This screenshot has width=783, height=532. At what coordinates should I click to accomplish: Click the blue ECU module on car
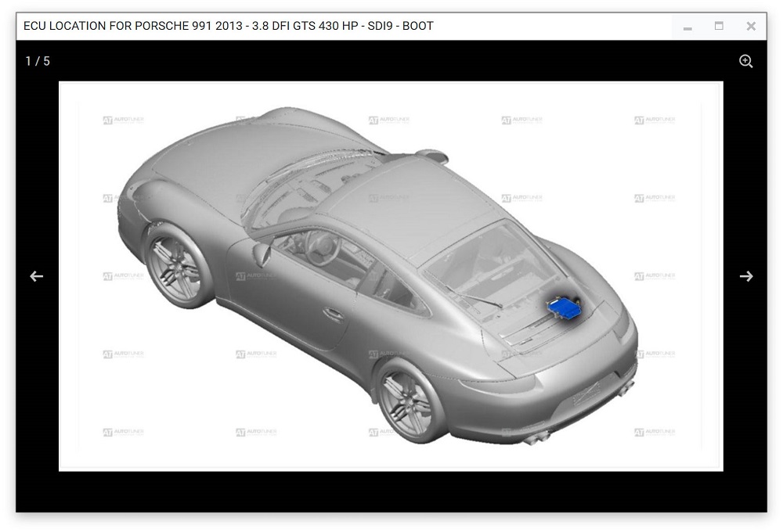565,307
